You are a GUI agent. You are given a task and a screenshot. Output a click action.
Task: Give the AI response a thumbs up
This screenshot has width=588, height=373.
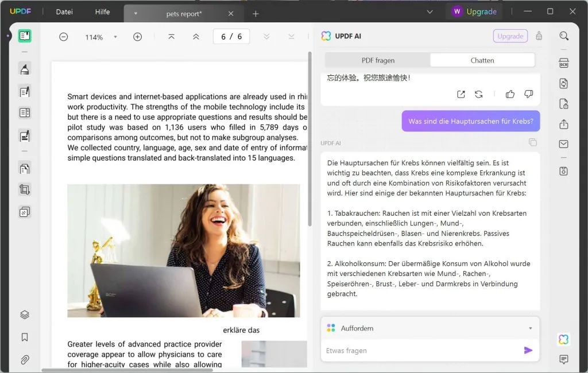510,94
